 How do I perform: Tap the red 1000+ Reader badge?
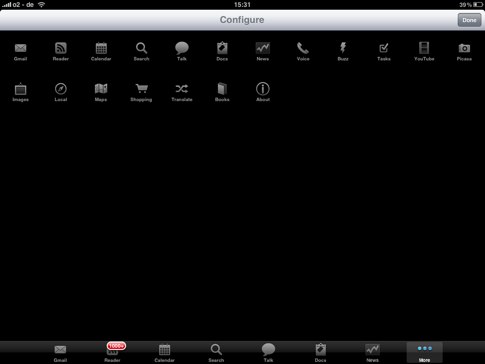[116, 346]
